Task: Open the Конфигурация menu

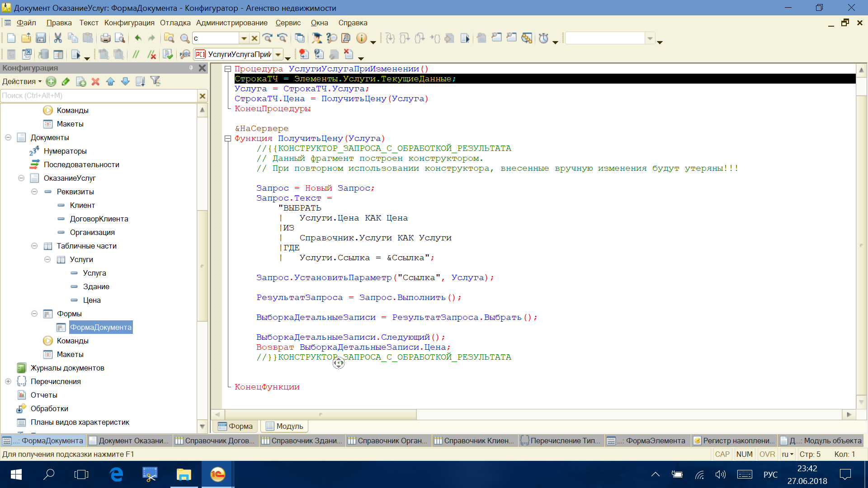Action: [x=129, y=23]
